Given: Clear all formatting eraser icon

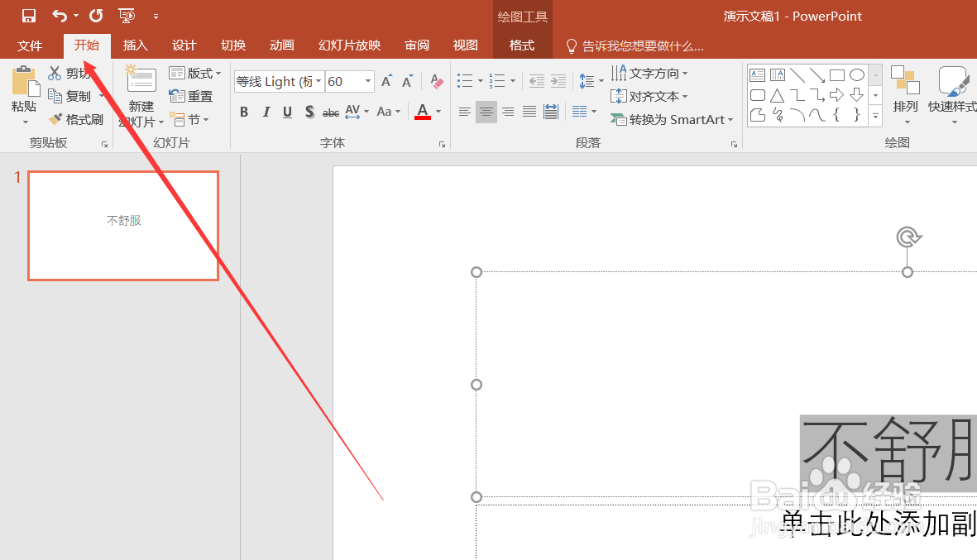Looking at the screenshot, I should coord(437,81).
